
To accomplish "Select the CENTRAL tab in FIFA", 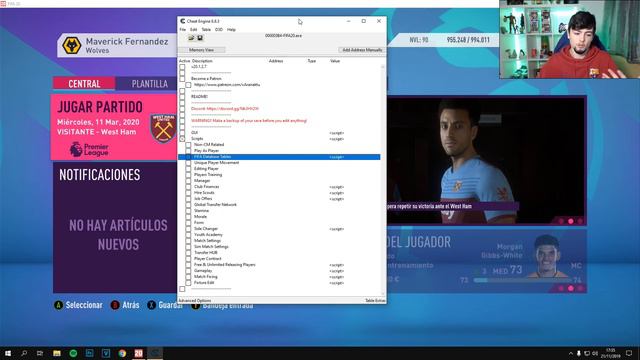I will point(84,84).
